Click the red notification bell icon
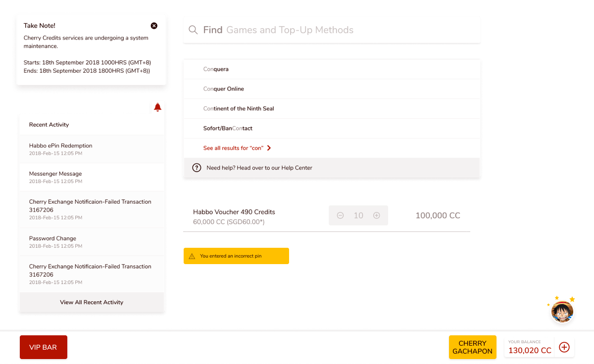The image size is (594, 364). (x=157, y=107)
